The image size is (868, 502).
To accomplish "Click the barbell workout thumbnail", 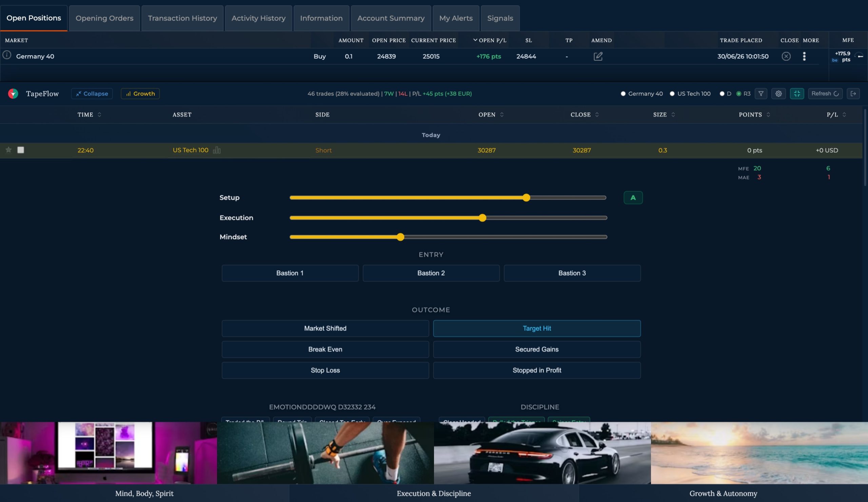I will tap(325, 453).
